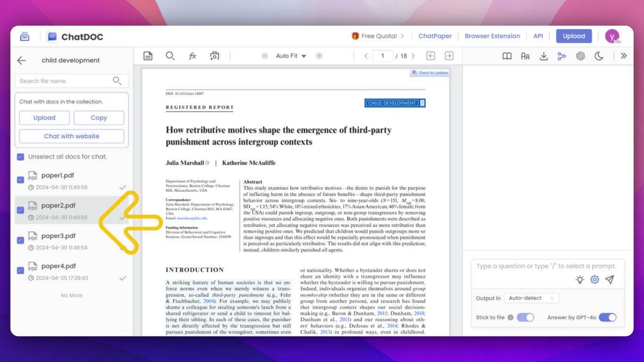
Task: Disable the Answer by GPT-4o switch
Action: click(607, 317)
